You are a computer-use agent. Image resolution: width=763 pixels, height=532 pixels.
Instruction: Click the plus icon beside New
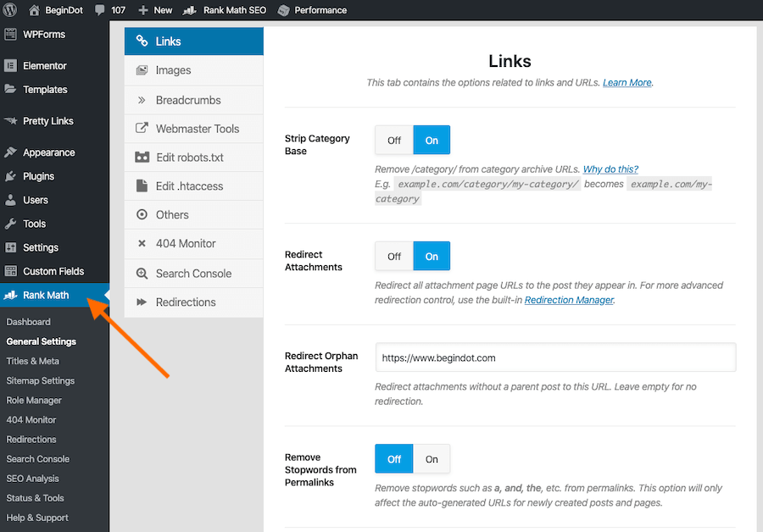pyautogui.click(x=143, y=9)
